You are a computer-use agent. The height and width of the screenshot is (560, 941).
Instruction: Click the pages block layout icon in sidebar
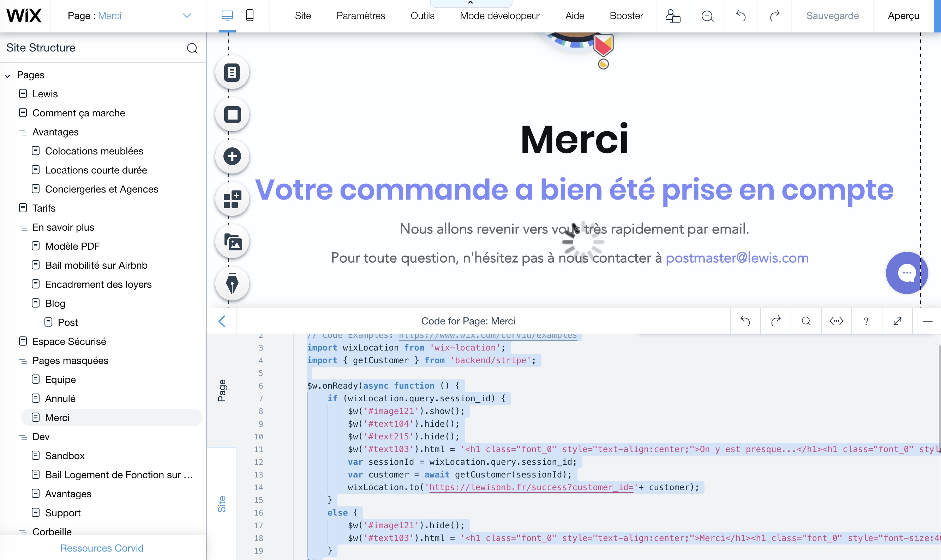[x=232, y=199]
